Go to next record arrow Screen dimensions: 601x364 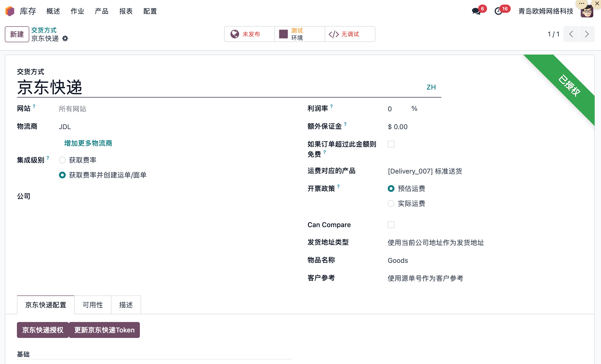[x=587, y=34]
